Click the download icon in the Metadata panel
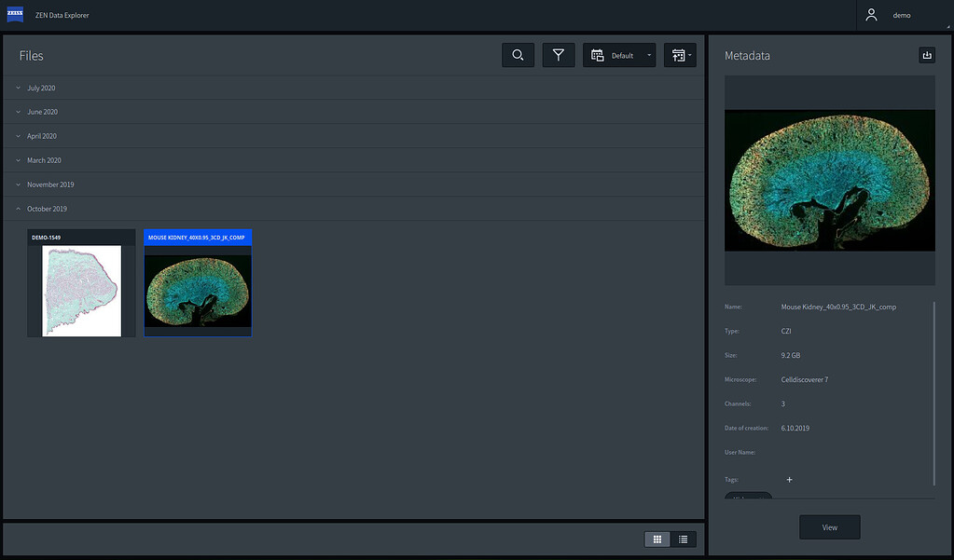 (926, 55)
